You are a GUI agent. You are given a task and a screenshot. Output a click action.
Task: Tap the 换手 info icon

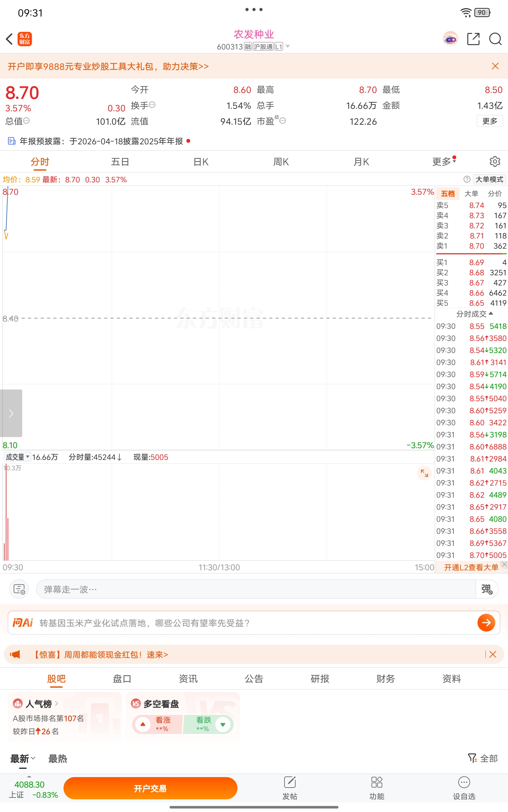(152, 105)
